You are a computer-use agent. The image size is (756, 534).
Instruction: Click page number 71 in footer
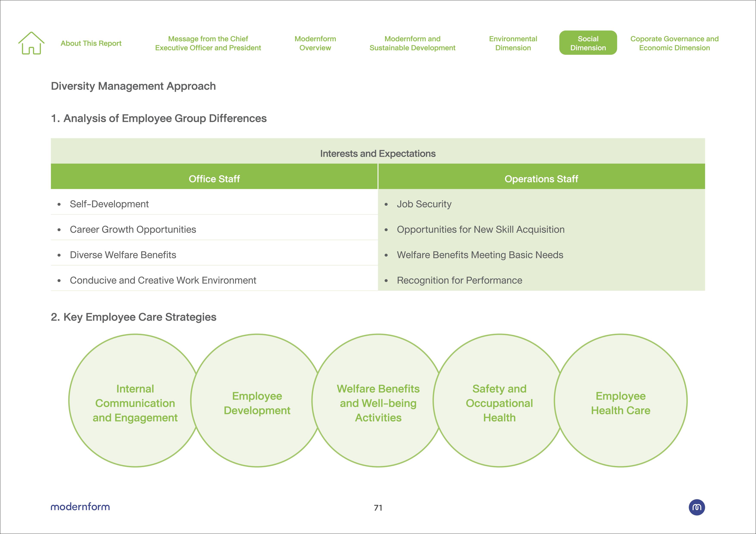378,508
